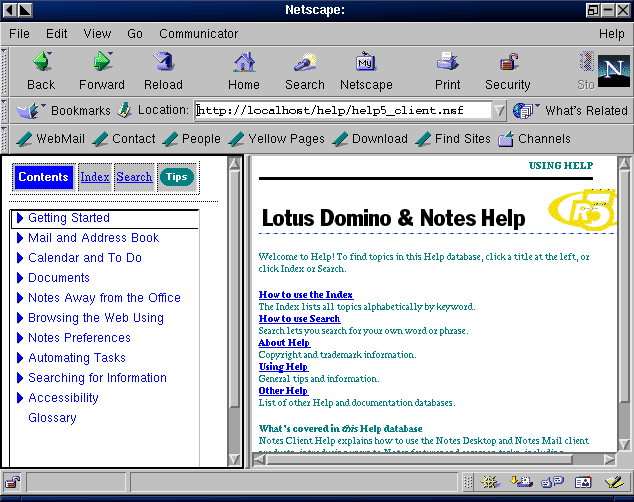
Task: Expand Notes Preferences topic arrow
Action: click(19, 337)
